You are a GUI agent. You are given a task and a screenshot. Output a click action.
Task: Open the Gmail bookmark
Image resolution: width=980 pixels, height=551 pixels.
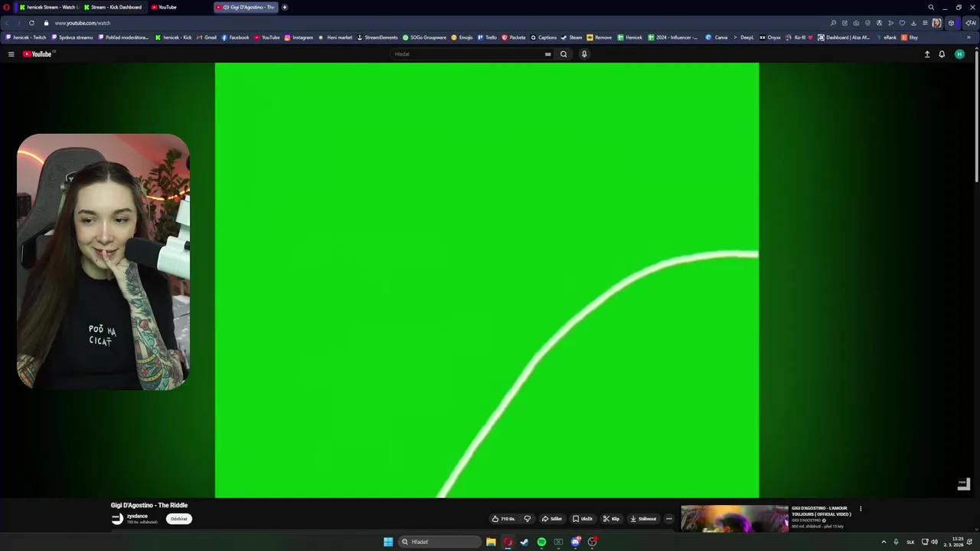click(207, 37)
